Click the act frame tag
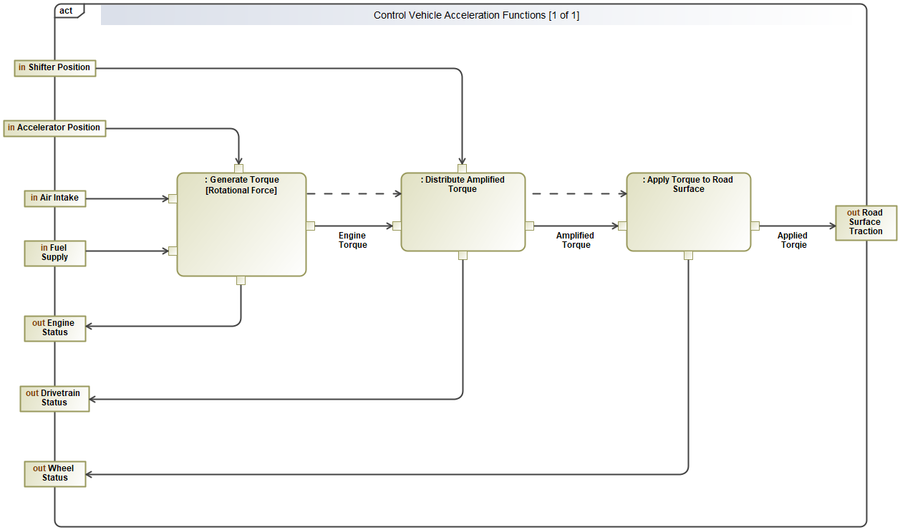Image resolution: width=900 pixels, height=530 pixels. (x=68, y=11)
